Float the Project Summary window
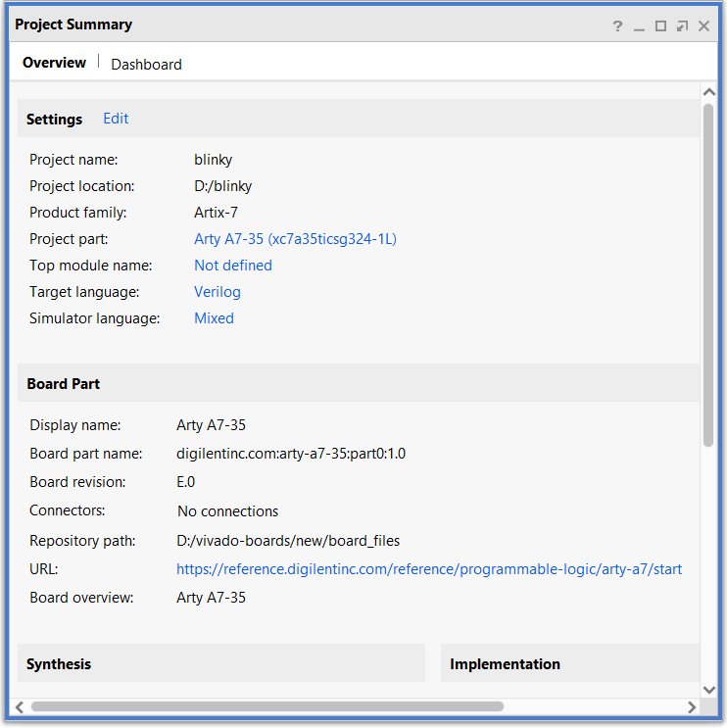Screen dimensions: 727x728 click(x=682, y=26)
